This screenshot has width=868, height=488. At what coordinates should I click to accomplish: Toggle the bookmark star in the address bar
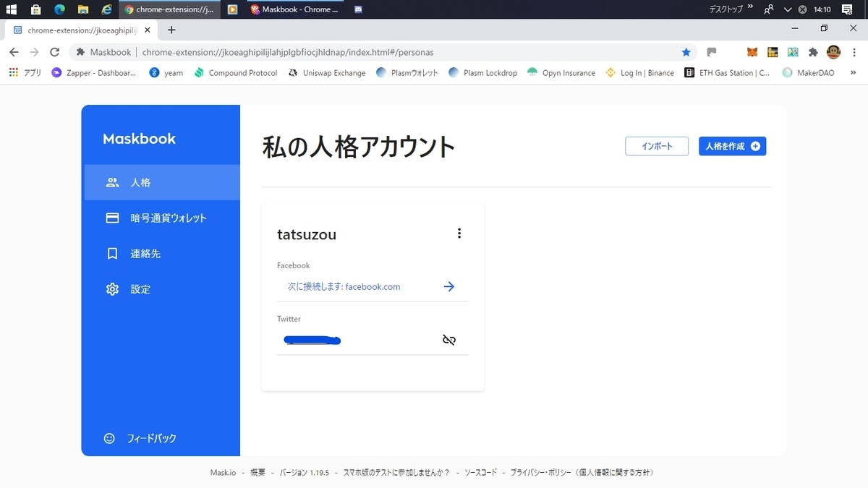pos(686,52)
